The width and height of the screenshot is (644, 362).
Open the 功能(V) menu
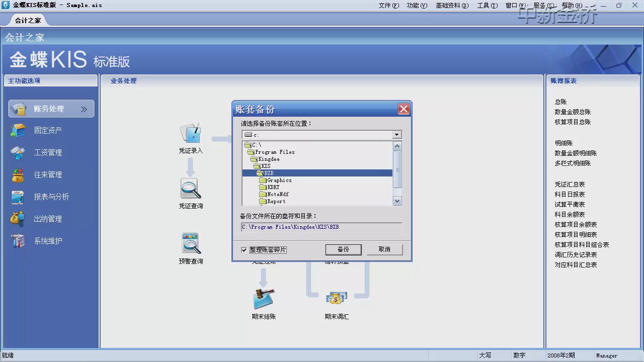tap(417, 5)
